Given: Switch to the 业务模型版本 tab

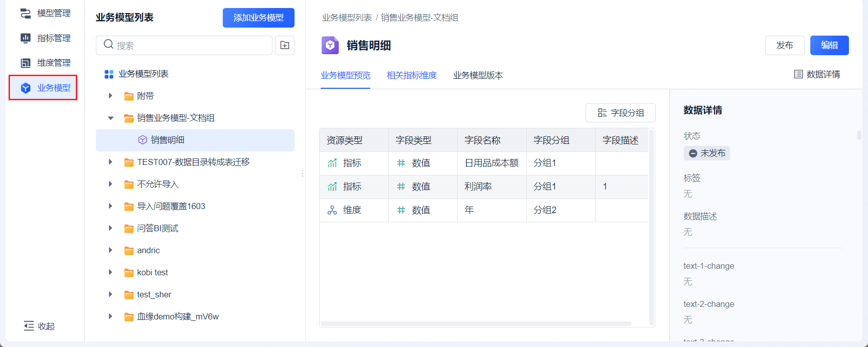Looking at the screenshot, I should click(x=478, y=75).
